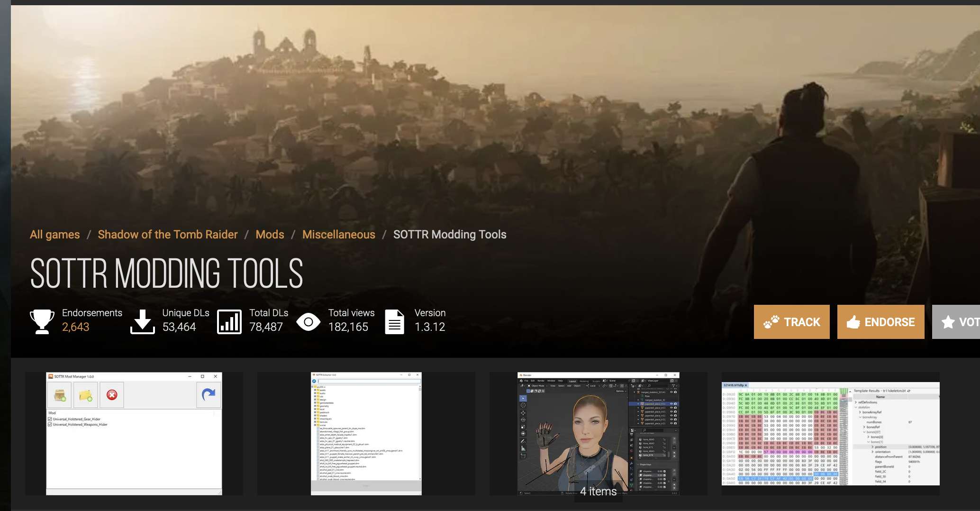Image resolution: width=980 pixels, height=511 pixels.
Task: Click the Unique DLs download arrow icon
Action: [x=143, y=322]
